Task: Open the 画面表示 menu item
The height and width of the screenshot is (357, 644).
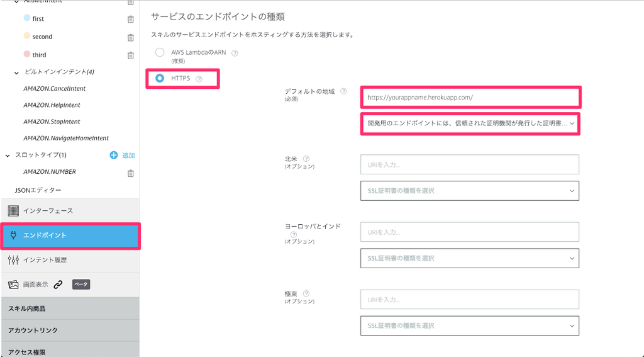Action: pyautogui.click(x=70, y=285)
